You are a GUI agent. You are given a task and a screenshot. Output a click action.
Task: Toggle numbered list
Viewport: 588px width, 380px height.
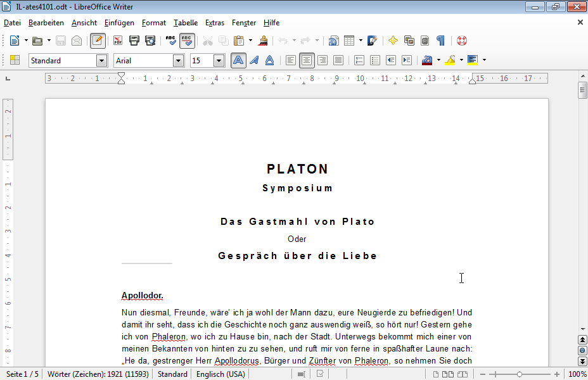(x=359, y=60)
